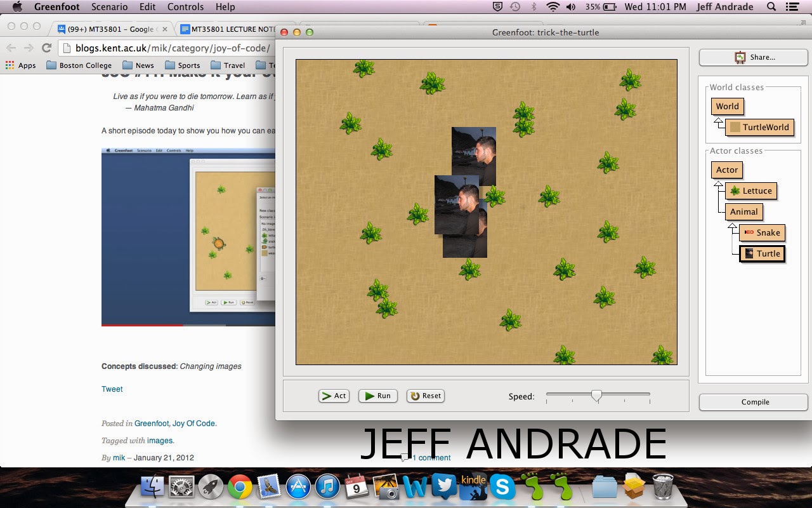Select the Snake class
812x508 pixels.
762,232
